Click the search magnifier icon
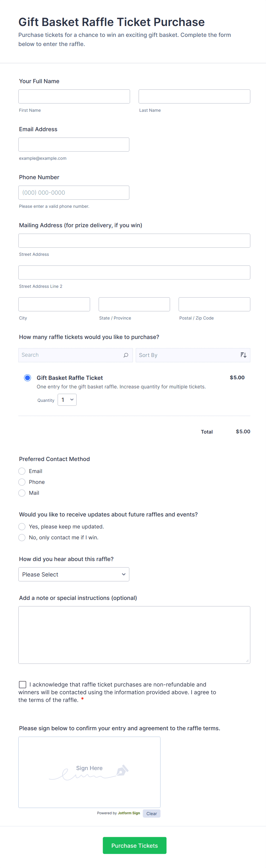 pos(126,355)
